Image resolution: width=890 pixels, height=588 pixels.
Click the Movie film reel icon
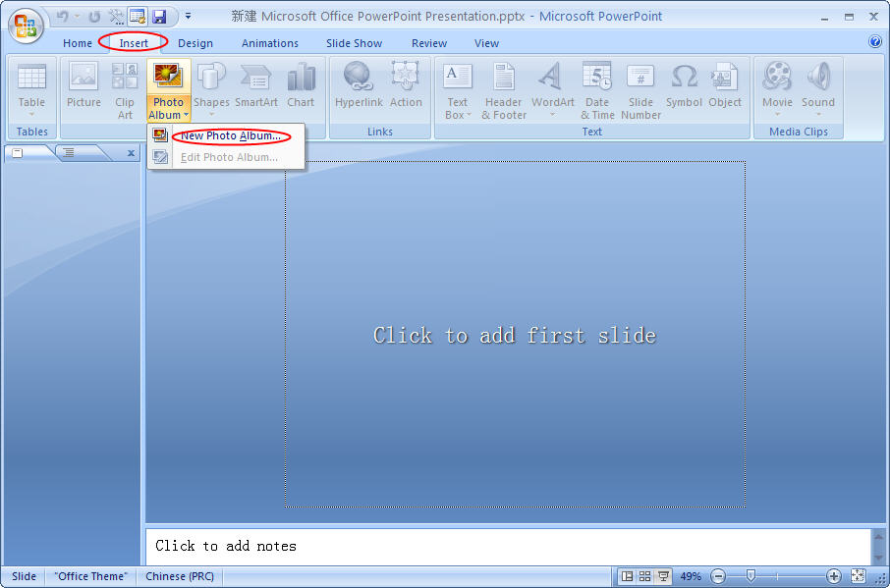click(x=777, y=76)
